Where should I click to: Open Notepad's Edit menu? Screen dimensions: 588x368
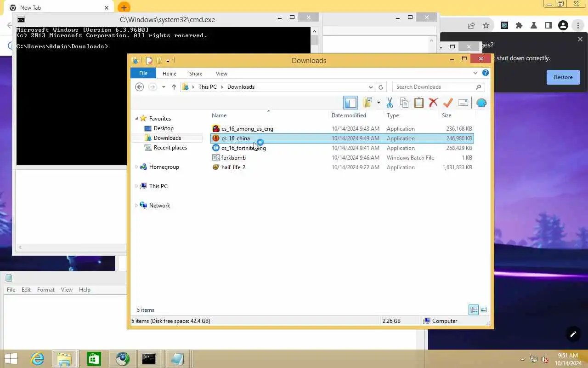(x=26, y=290)
